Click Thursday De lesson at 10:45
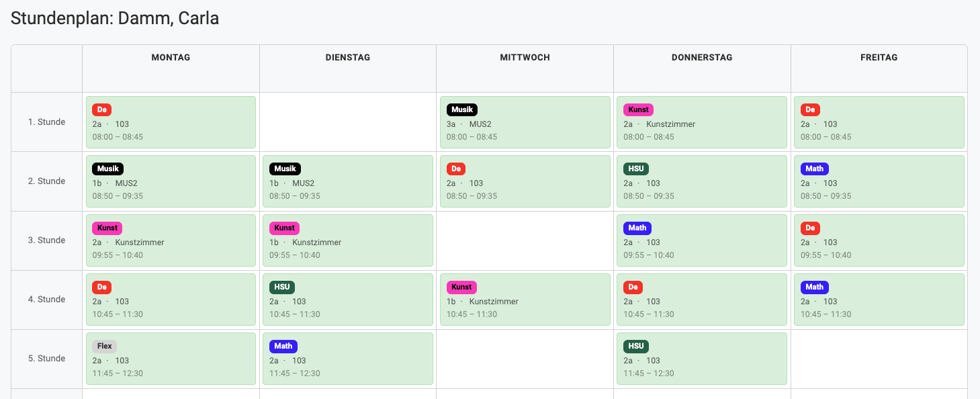The height and width of the screenshot is (399, 980). pos(702,300)
